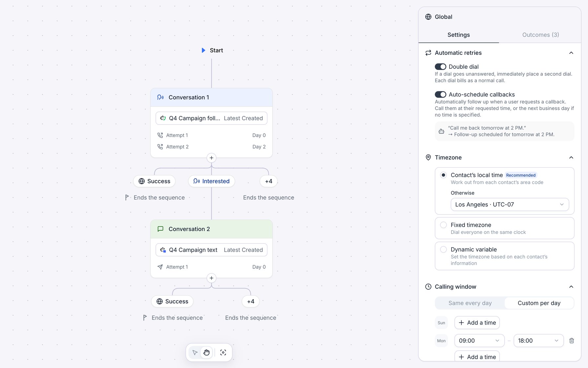Add a time for Sunday
The height and width of the screenshot is (368, 588).
click(x=477, y=323)
